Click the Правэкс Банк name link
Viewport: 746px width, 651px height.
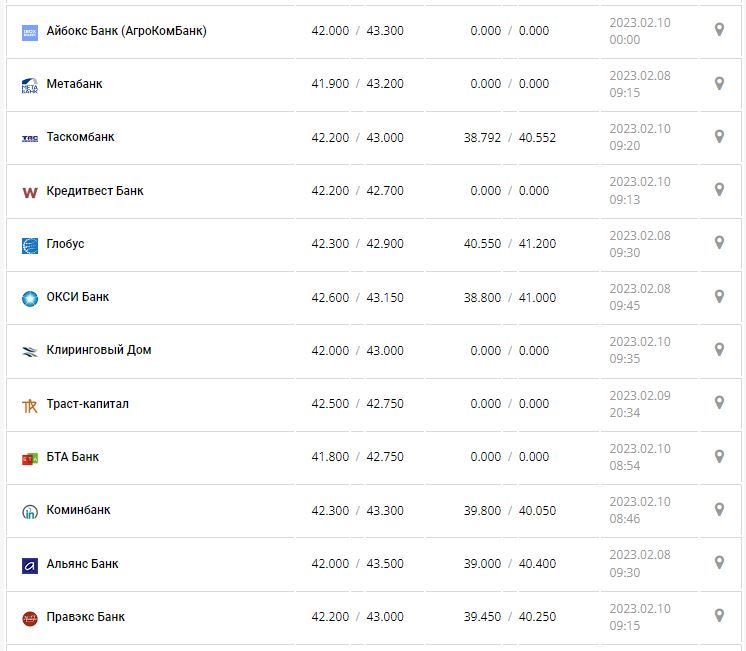click(86, 617)
